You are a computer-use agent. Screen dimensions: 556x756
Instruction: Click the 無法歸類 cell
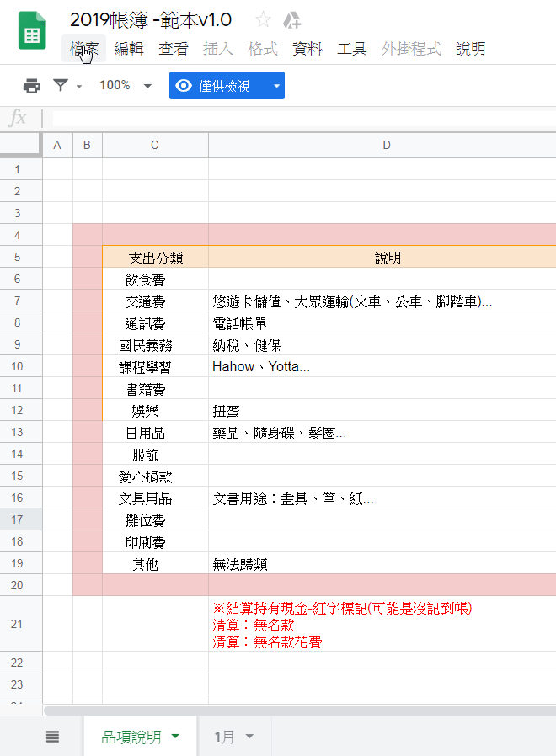(x=382, y=563)
